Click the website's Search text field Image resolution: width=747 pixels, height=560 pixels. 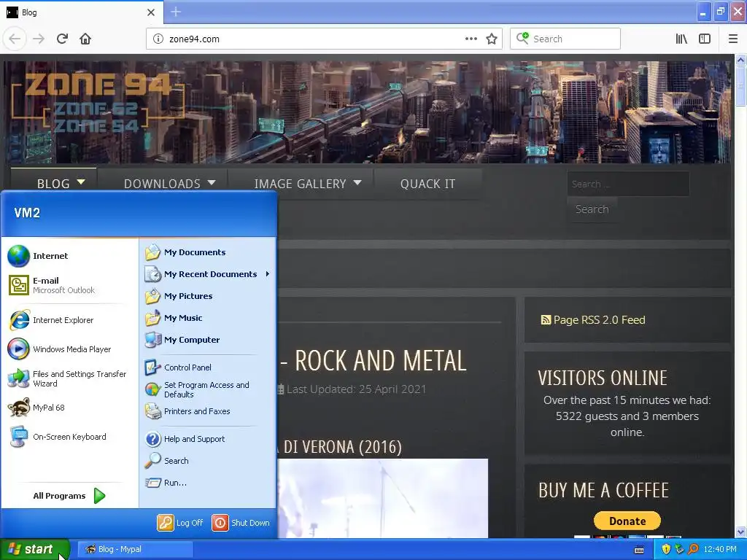(x=628, y=184)
